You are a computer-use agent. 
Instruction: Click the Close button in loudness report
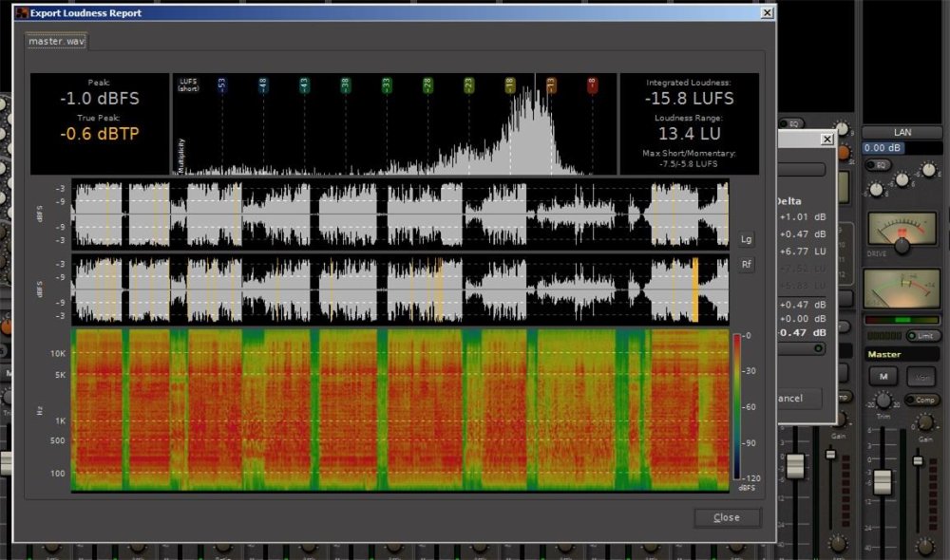pos(727,517)
